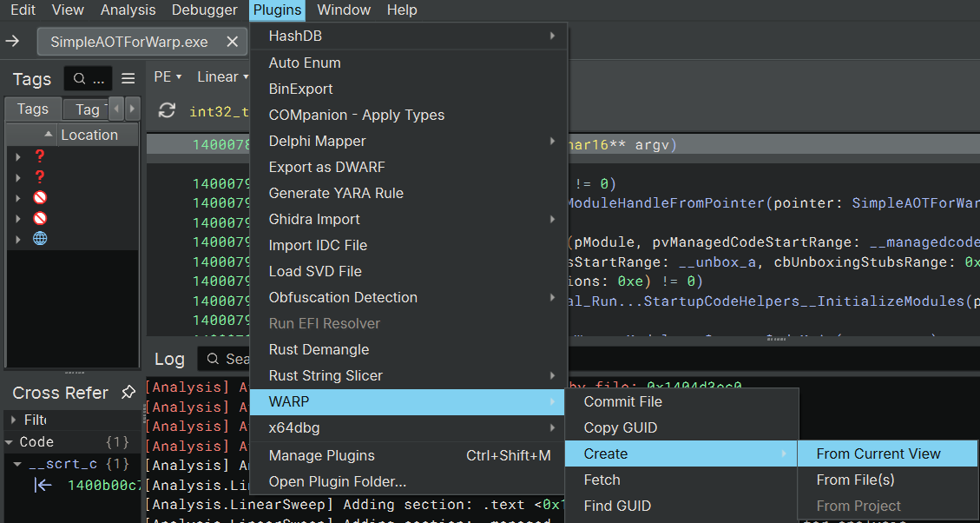Screen dimensions: 980x523
Task: Click the incoming xref arrow icon at 1400b00c7
Action: [43, 485]
